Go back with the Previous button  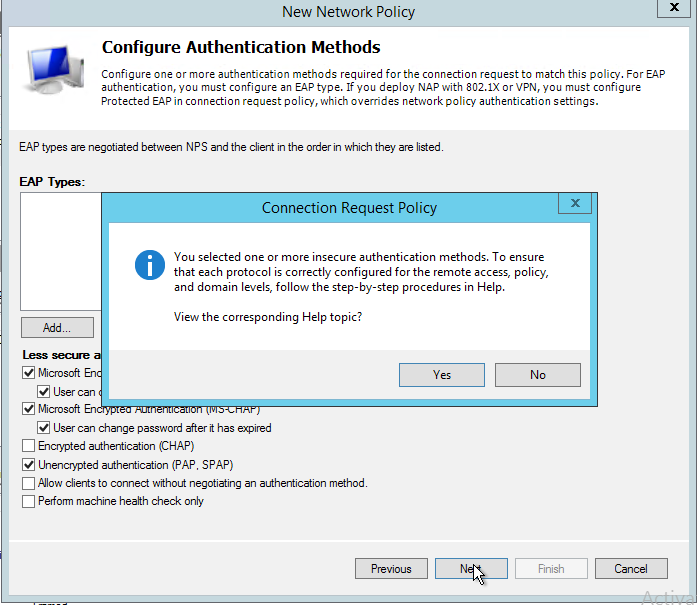click(x=391, y=569)
